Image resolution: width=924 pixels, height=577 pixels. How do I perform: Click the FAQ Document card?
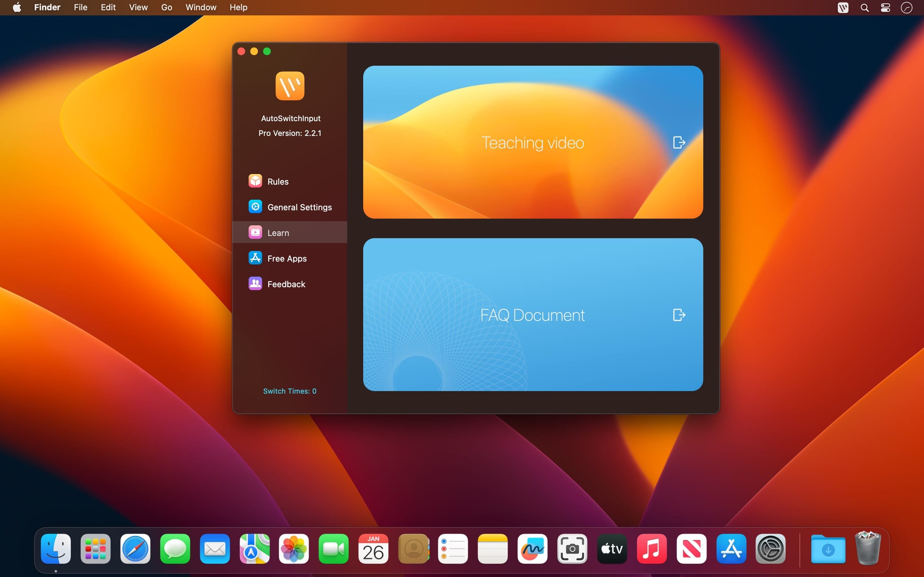coord(532,315)
